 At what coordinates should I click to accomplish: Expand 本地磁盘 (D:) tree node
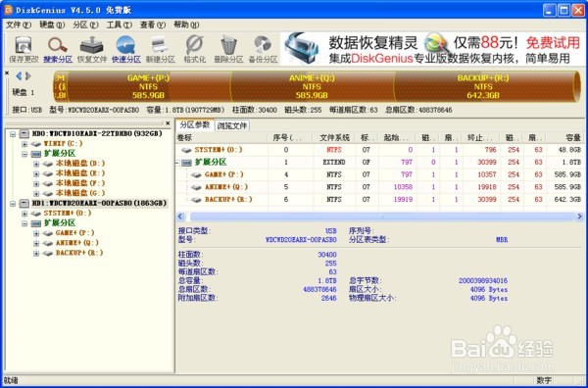[x=36, y=164]
